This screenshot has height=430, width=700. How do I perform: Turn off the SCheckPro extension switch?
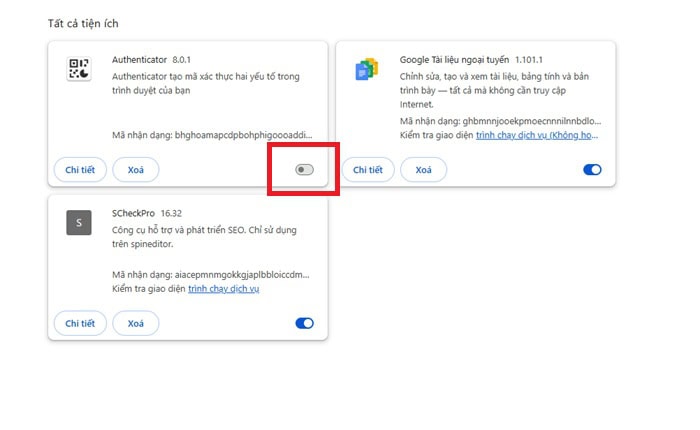(305, 323)
